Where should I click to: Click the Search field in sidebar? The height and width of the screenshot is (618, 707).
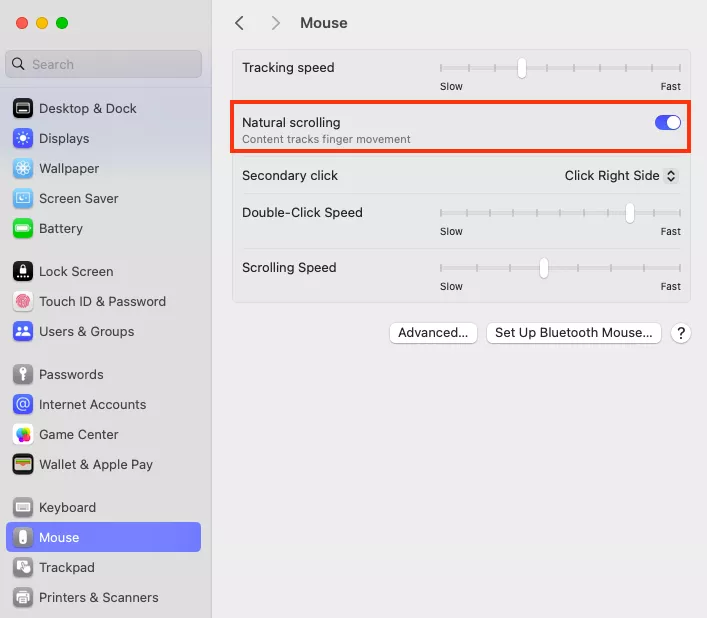coord(104,65)
